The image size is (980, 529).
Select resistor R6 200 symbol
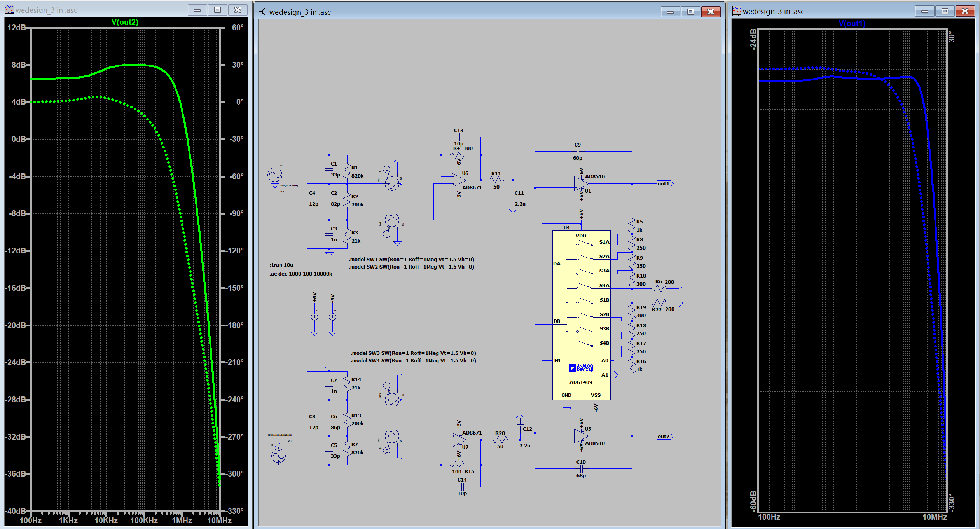coord(659,288)
